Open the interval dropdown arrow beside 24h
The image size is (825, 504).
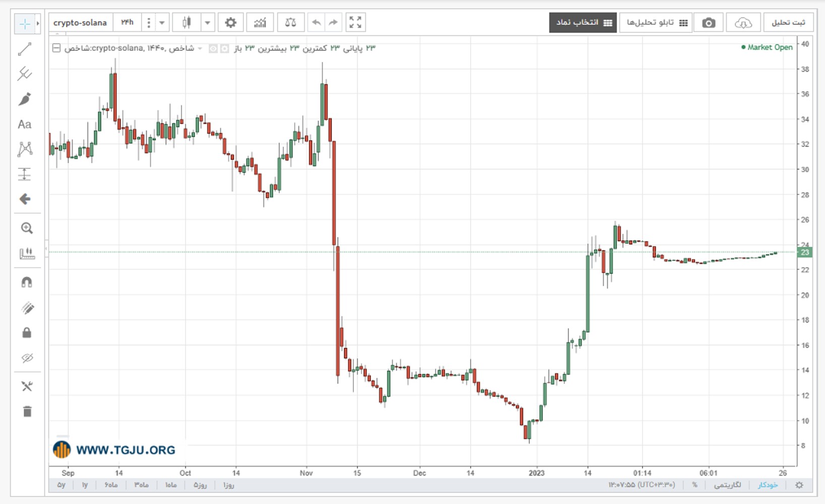tap(162, 23)
